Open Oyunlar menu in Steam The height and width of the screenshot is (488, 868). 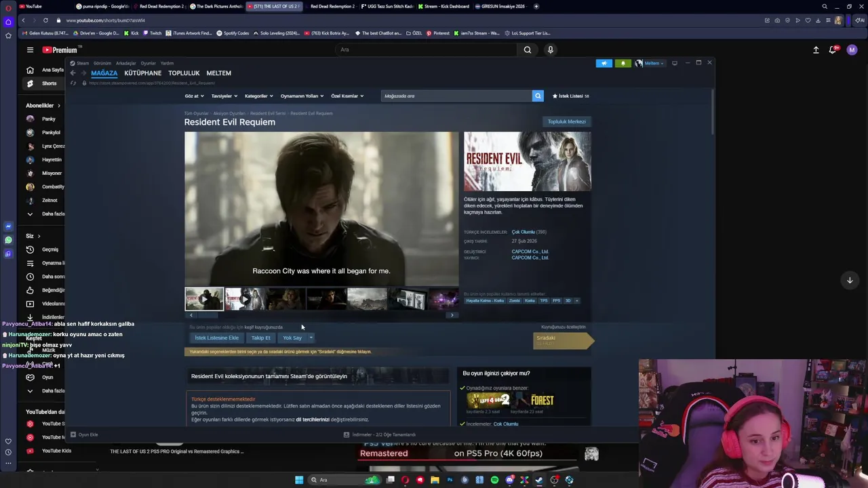click(148, 63)
